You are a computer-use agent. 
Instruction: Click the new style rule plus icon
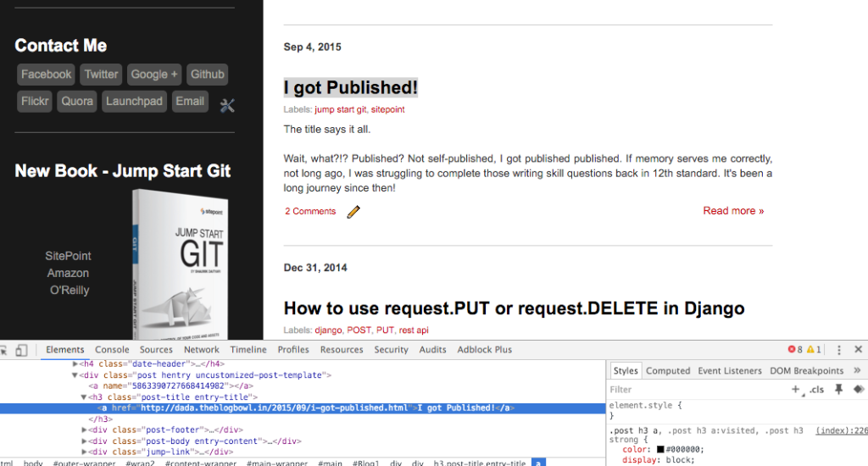click(x=796, y=390)
